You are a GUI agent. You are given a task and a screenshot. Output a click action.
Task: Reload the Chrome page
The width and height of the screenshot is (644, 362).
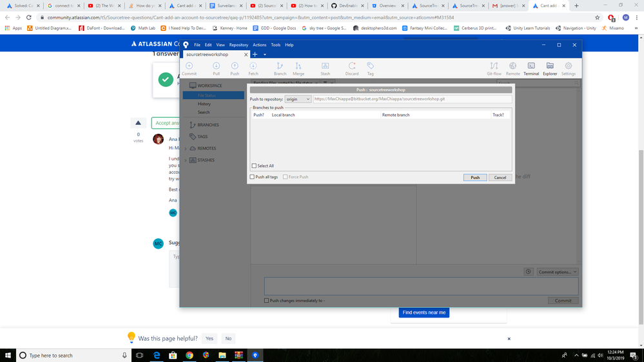point(29,17)
